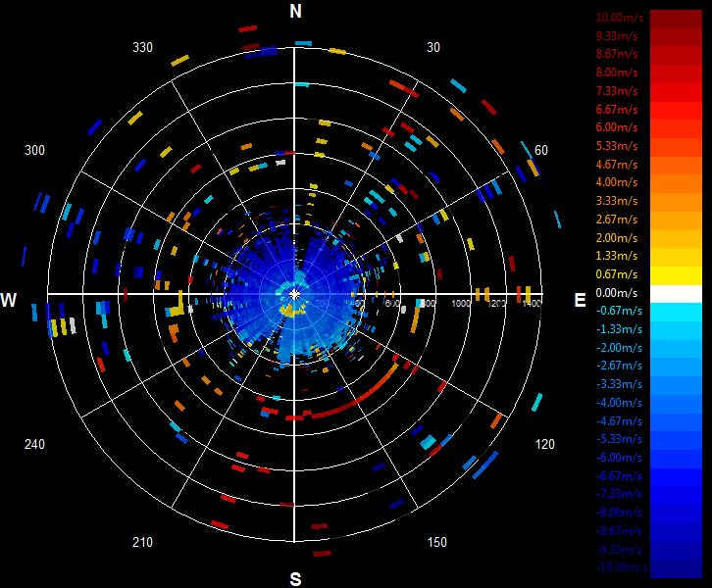Screen dimensions: 712x588
Task: Click the darkest red band atop color scale
Action: (x=676, y=19)
